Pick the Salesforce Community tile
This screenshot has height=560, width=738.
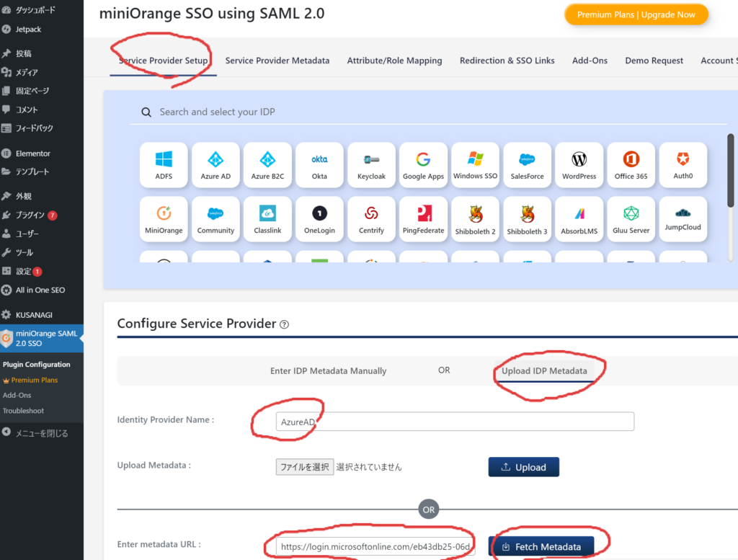coord(215,219)
